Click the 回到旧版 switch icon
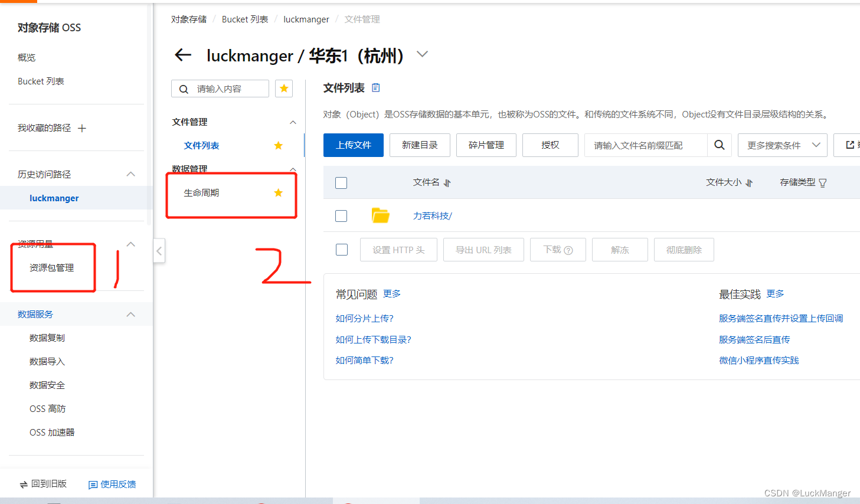This screenshot has height=504, width=860. (x=24, y=485)
